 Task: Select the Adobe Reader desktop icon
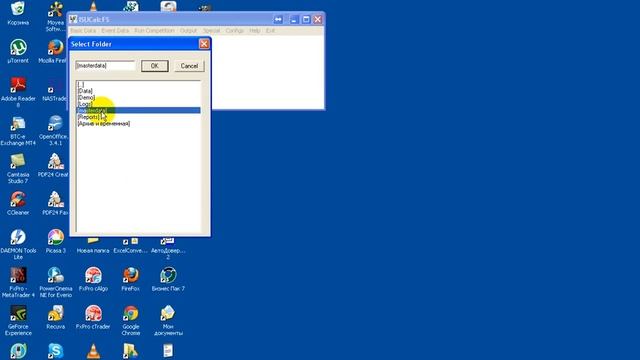point(18,92)
